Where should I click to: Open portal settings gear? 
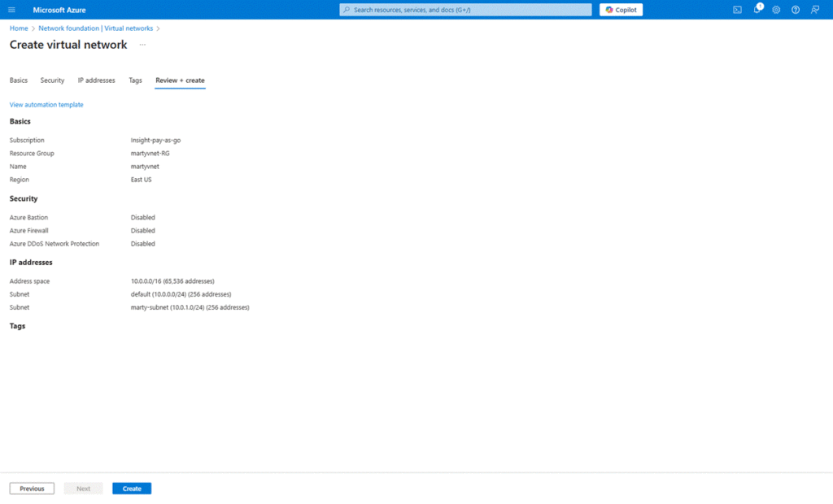point(776,10)
